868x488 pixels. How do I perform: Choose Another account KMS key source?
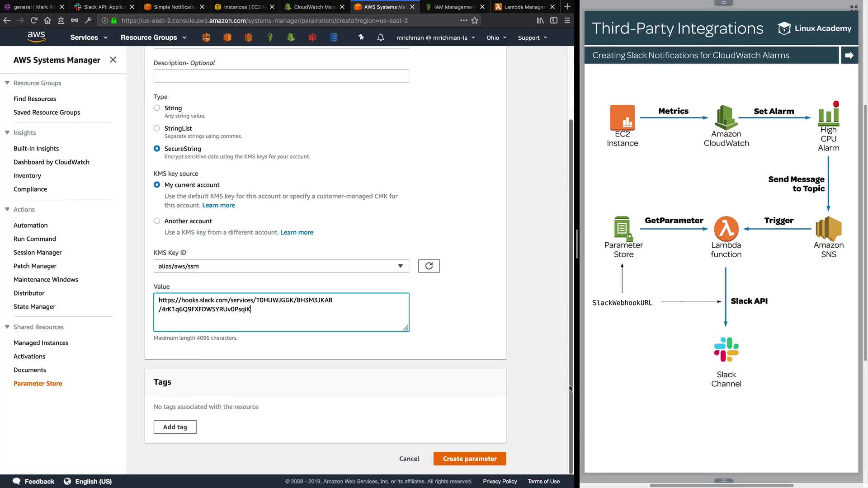(157, 221)
